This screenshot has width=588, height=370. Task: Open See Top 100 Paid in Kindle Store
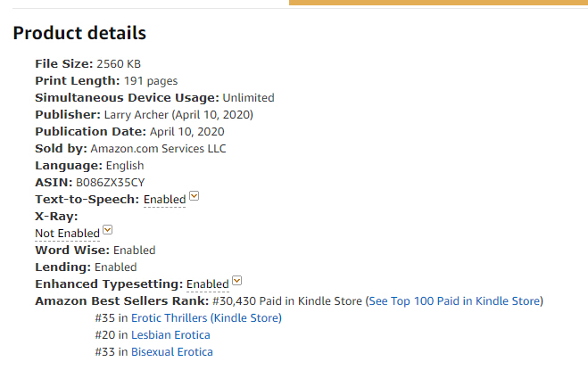pyautogui.click(x=455, y=301)
